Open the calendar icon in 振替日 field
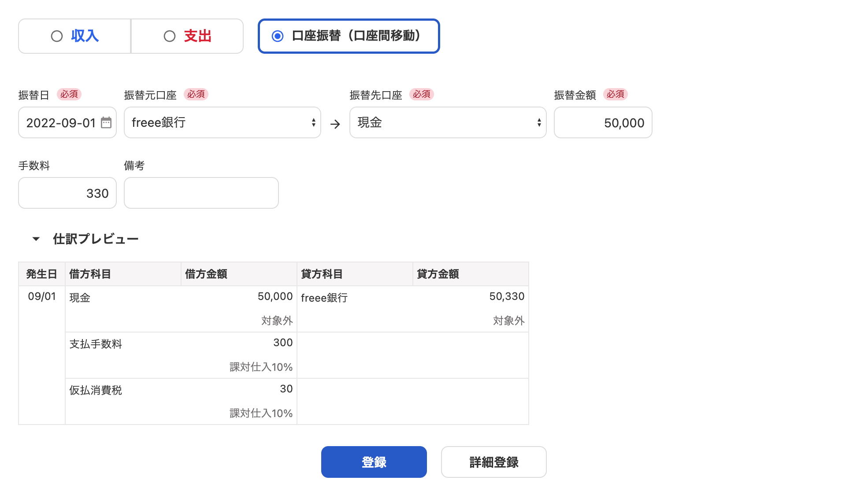 106,122
